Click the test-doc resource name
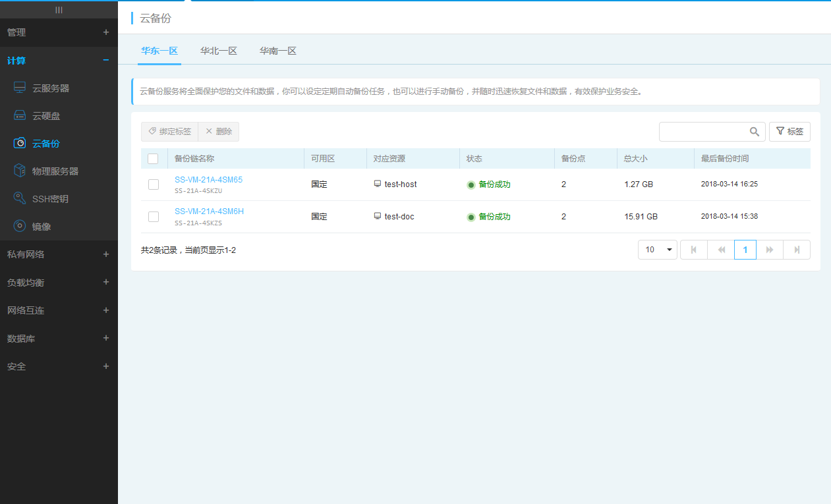 click(x=399, y=217)
